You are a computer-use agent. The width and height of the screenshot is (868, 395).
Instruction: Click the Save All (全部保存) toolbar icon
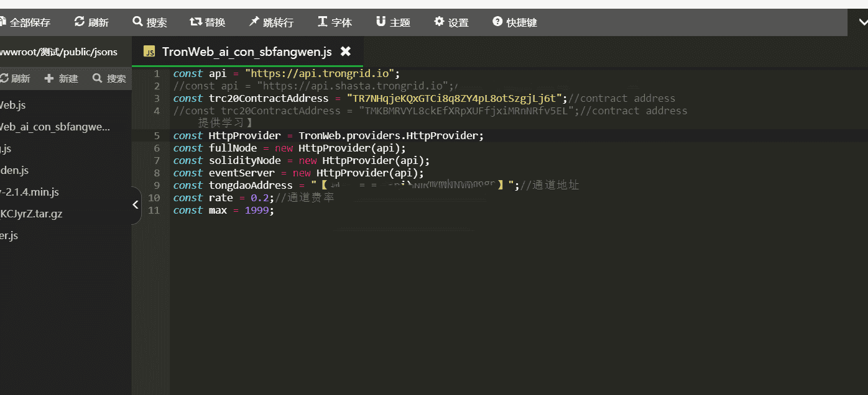(4, 22)
